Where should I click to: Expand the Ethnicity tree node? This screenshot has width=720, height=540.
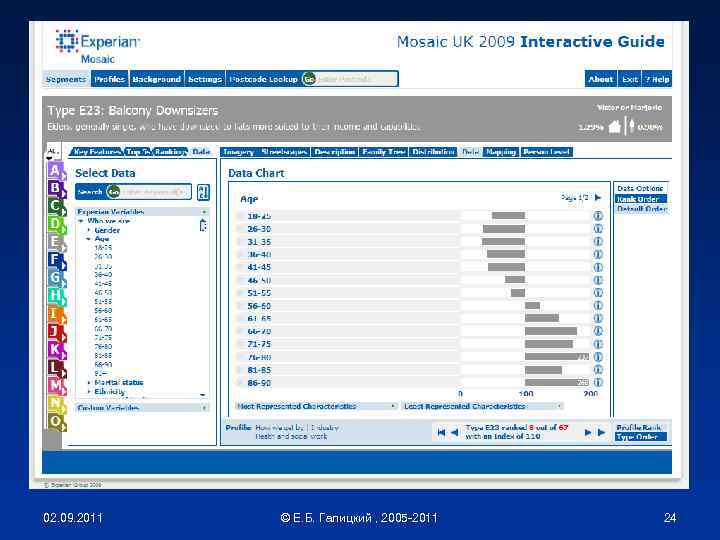89,391
